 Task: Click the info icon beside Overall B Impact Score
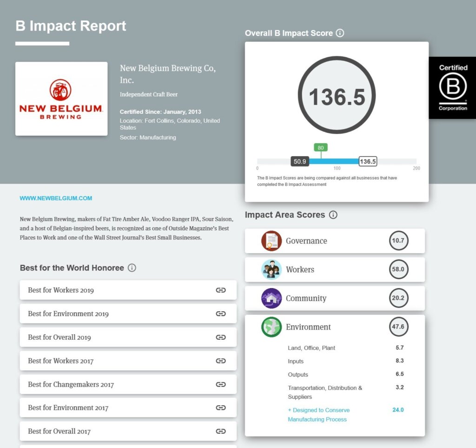pyautogui.click(x=340, y=33)
